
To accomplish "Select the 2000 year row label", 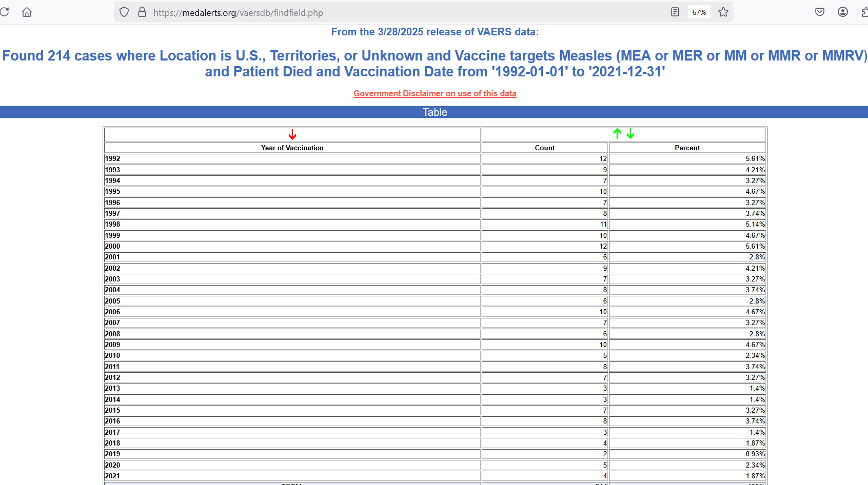I will 112,246.
